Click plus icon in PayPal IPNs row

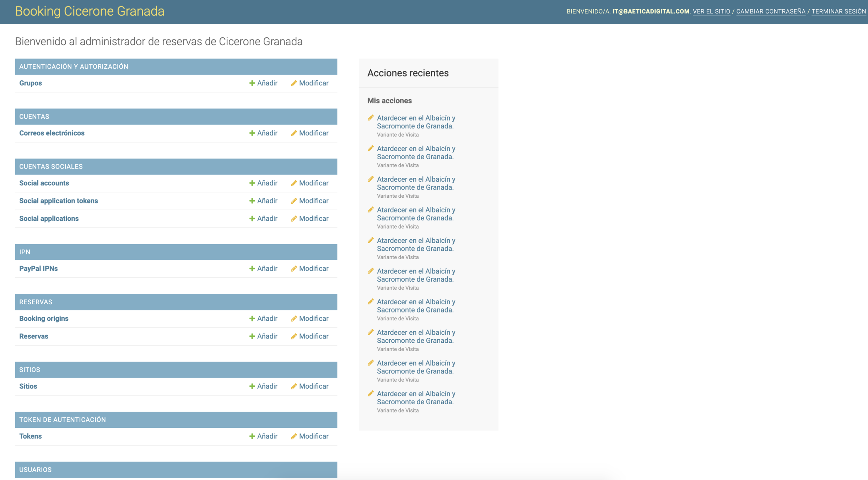pyautogui.click(x=252, y=268)
